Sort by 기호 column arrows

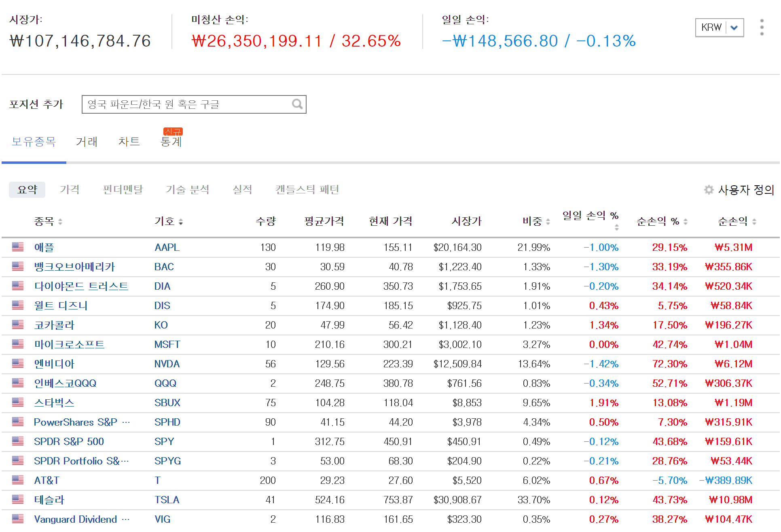(181, 222)
